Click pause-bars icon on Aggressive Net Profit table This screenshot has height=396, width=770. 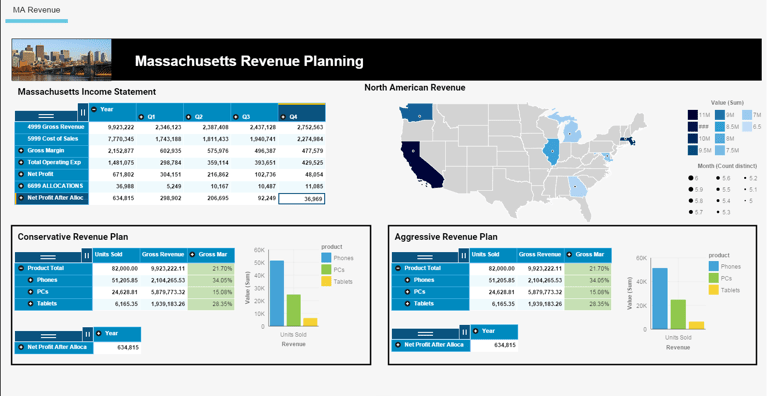(464, 333)
